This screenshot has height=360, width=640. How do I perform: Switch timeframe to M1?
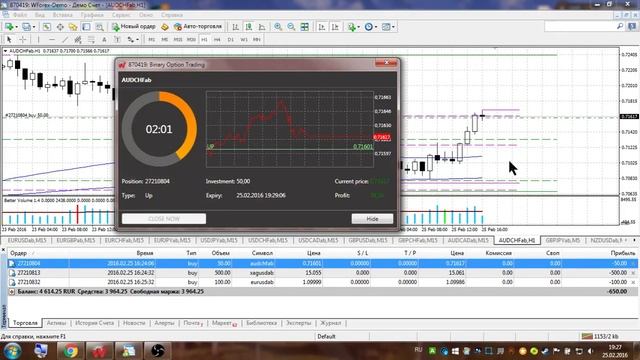click(x=151, y=40)
